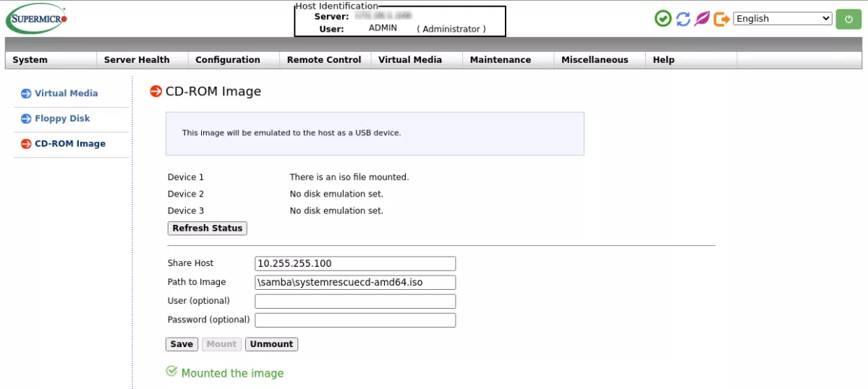Viewport: 868px width, 389px height.
Task: Open the Remote Control menu
Action: (325, 60)
